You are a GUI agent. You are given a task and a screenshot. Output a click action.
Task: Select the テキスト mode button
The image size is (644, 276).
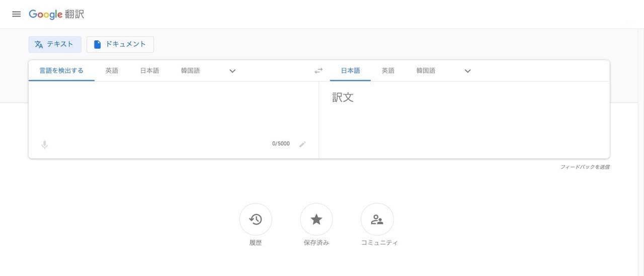(x=55, y=44)
